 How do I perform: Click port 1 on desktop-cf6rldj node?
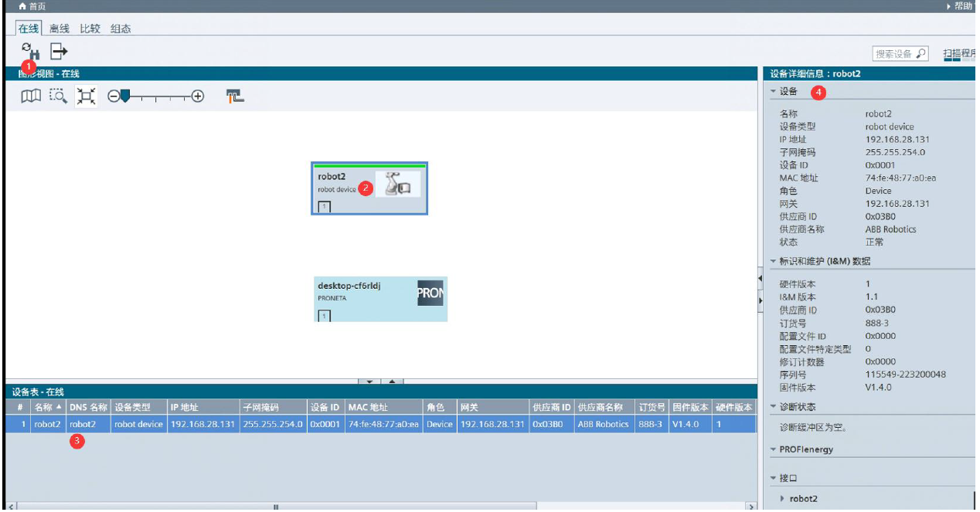(324, 315)
